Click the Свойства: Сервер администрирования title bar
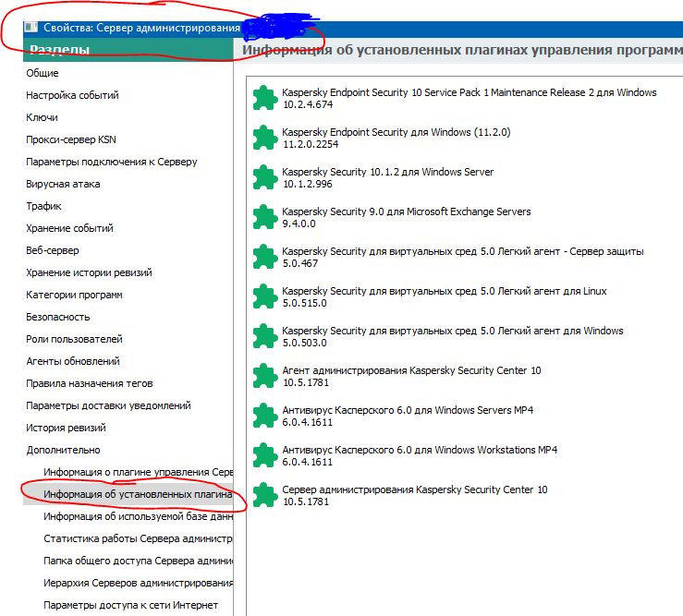The image size is (683, 616). (x=353, y=28)
